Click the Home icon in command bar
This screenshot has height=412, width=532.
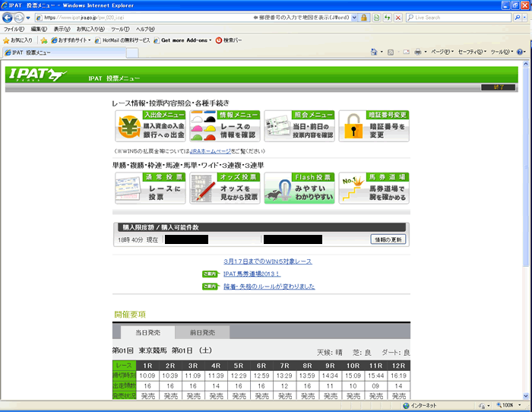point(374,52)
